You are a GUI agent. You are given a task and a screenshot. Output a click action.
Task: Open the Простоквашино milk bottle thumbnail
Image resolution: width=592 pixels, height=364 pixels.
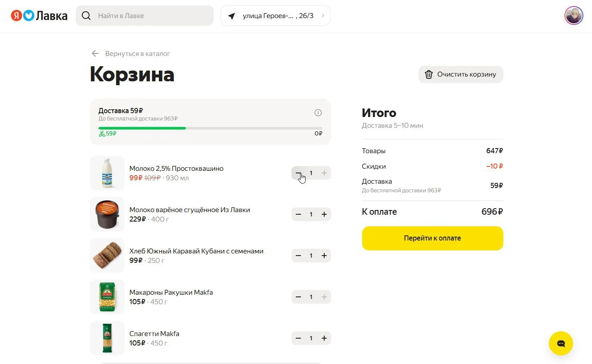pyautogui.click(x=107, y=173)
